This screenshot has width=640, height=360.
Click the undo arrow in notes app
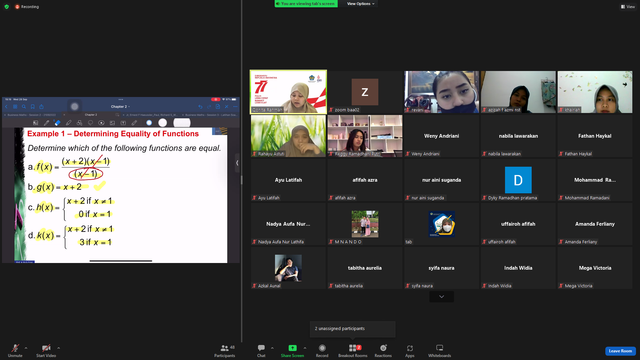pos(200,107)
